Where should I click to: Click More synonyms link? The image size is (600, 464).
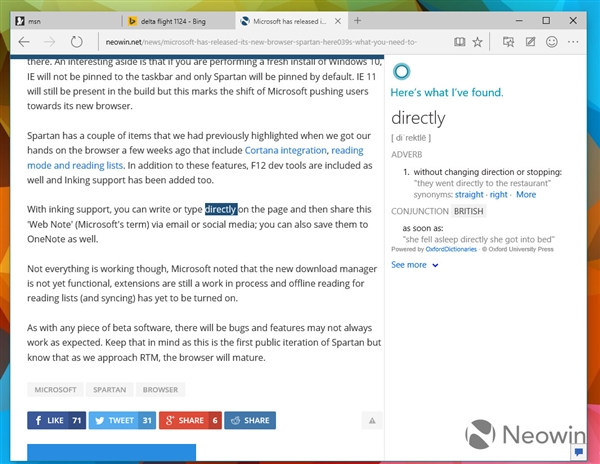coord(526,194)
